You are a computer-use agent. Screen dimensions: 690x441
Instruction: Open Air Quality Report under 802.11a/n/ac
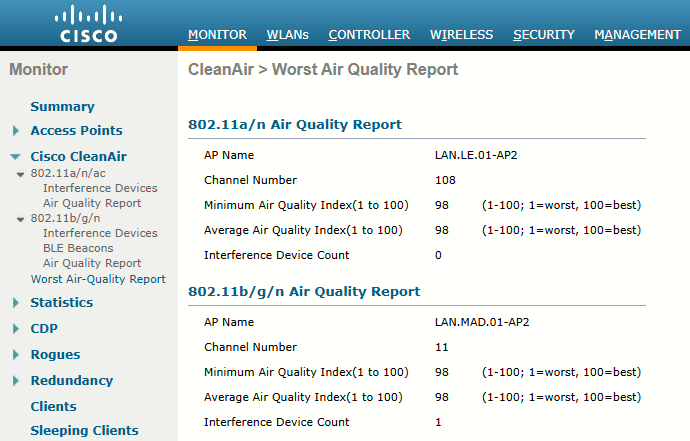click(x=92, y=203)
